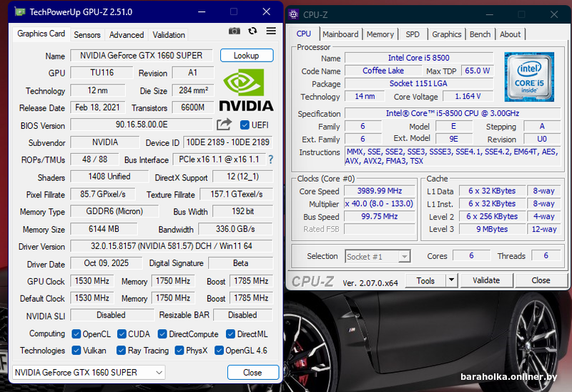Toggle the CUDA checkbox

[x=122, y=334]
